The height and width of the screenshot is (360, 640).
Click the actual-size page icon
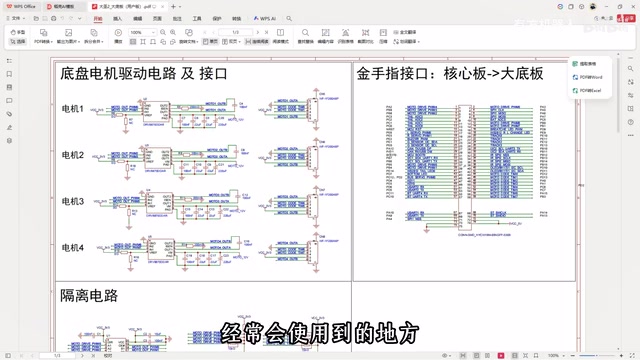[x=133, y=42]
